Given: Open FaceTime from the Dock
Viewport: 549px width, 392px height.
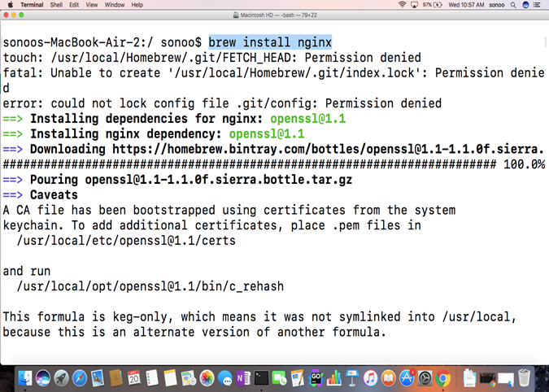Looking at the screenshot, I should point(280,378).
